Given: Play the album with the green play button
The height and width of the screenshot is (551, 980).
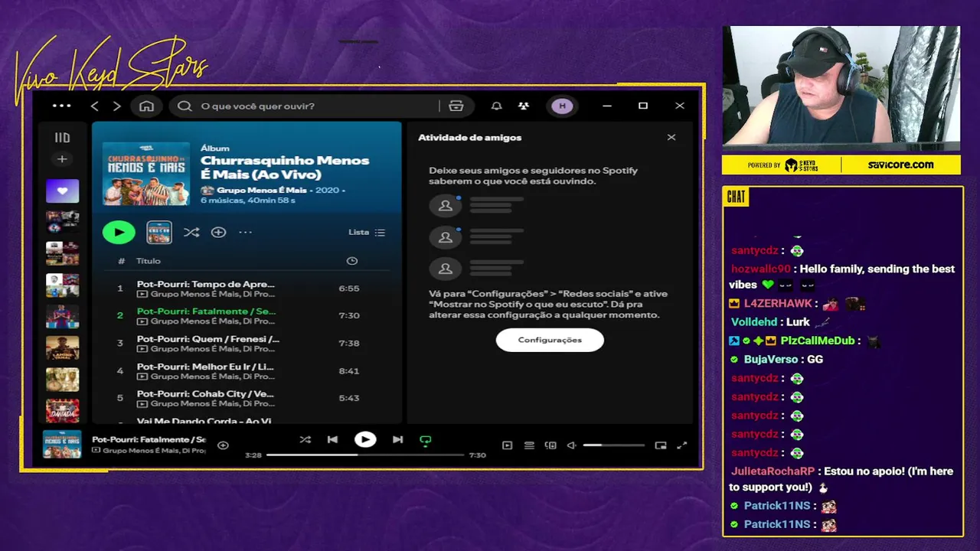Looking at the screenshot, I should [x=119, y=232].
